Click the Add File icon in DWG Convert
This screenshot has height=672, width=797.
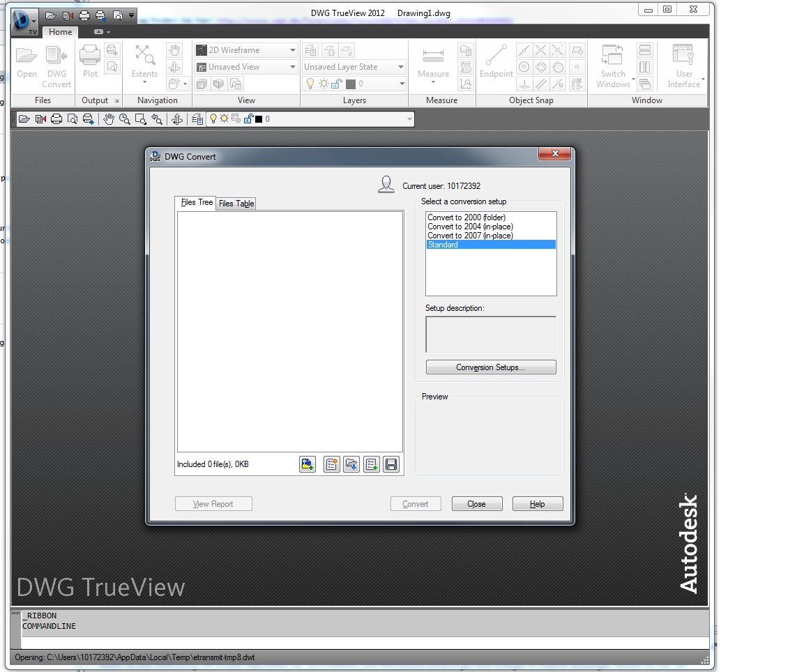pos(307,464)
